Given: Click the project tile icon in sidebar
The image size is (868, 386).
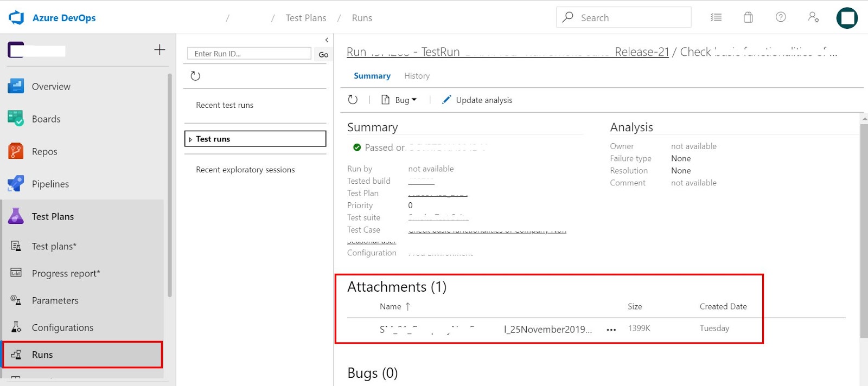Looking at the screenshot, I should click(x=16, y=50).
